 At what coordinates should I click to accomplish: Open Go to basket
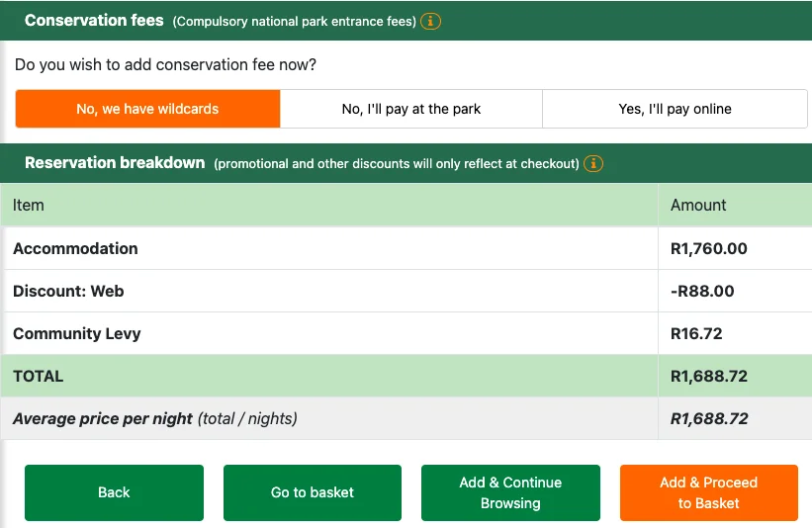pos(313,492)
